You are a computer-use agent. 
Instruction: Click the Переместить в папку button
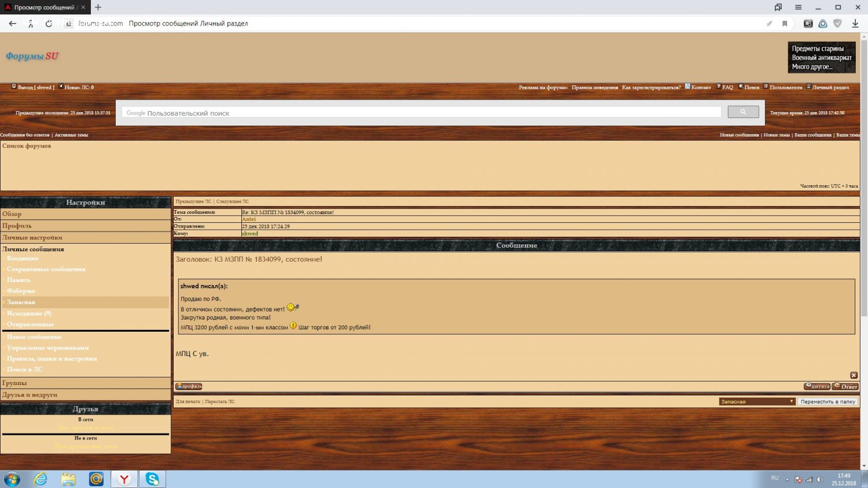click(827, 401)
